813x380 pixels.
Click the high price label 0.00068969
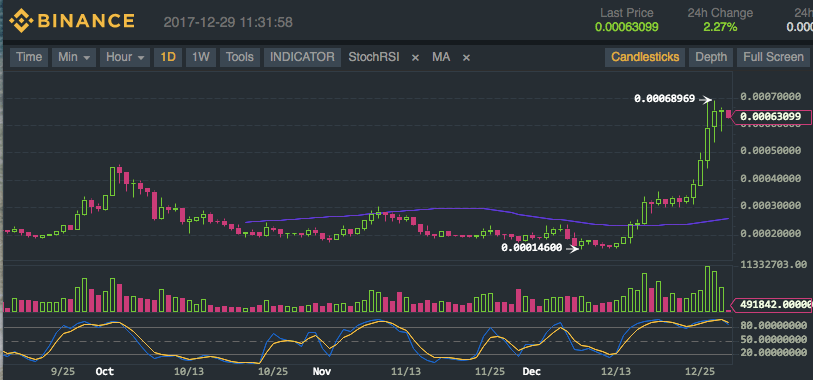[665, 98]
